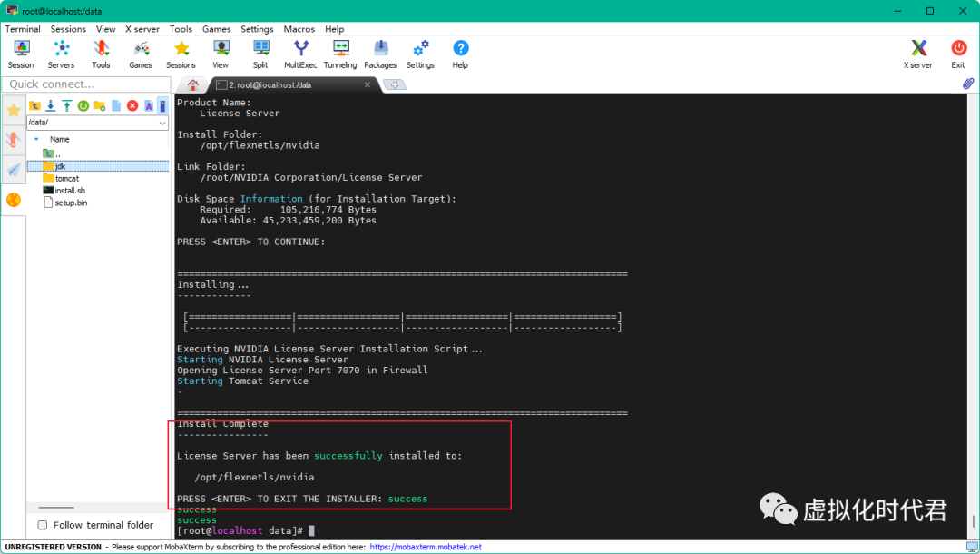Click the Quick connect input field

coord(86,84)
